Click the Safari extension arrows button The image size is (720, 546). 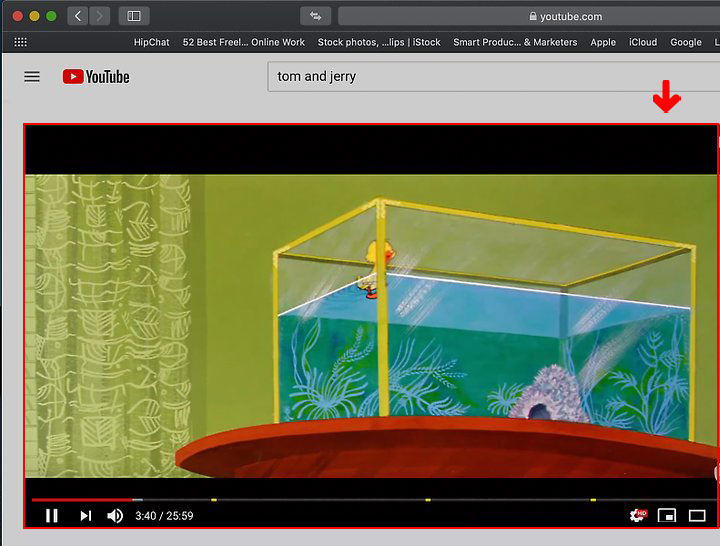pos(315,16)
